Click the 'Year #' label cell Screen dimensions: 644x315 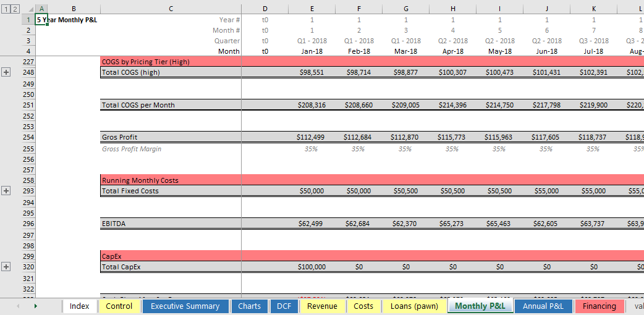tap(171, 19)
